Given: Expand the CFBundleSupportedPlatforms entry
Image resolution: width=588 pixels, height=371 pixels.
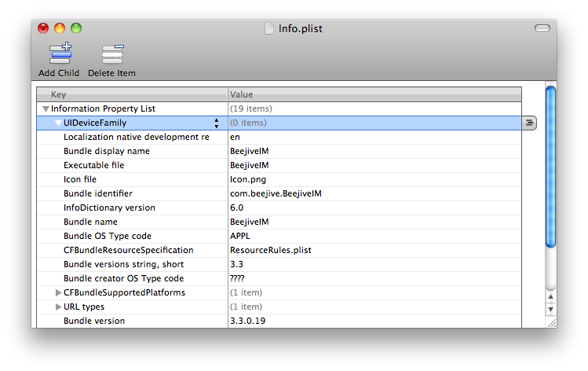Looking at the screenshot, I should pos(58,292).
